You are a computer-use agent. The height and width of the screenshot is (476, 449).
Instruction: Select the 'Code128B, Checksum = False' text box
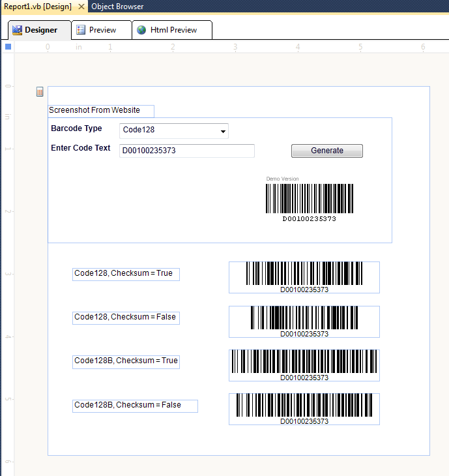click(x=135, y=406)
